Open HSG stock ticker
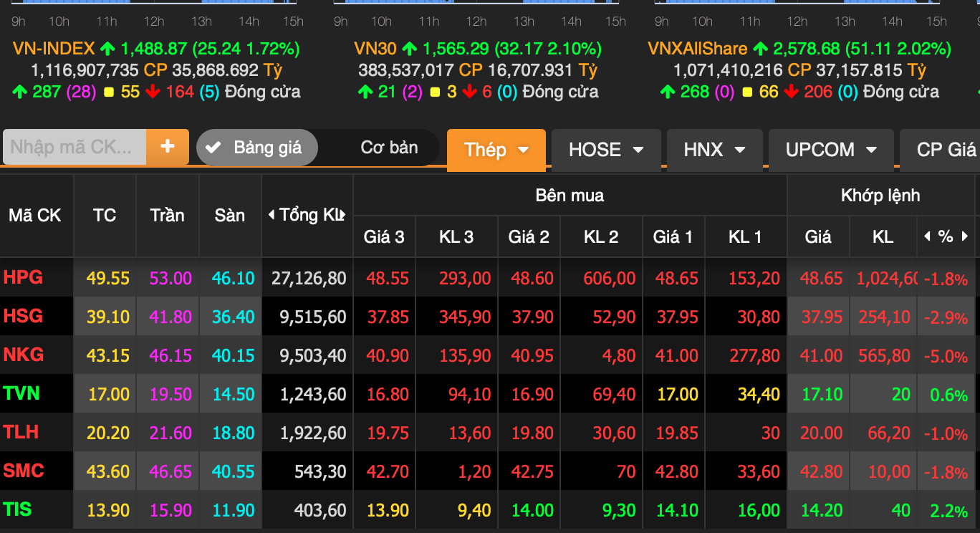This screenshot has height=533, width=980. [x=23, y=316]
